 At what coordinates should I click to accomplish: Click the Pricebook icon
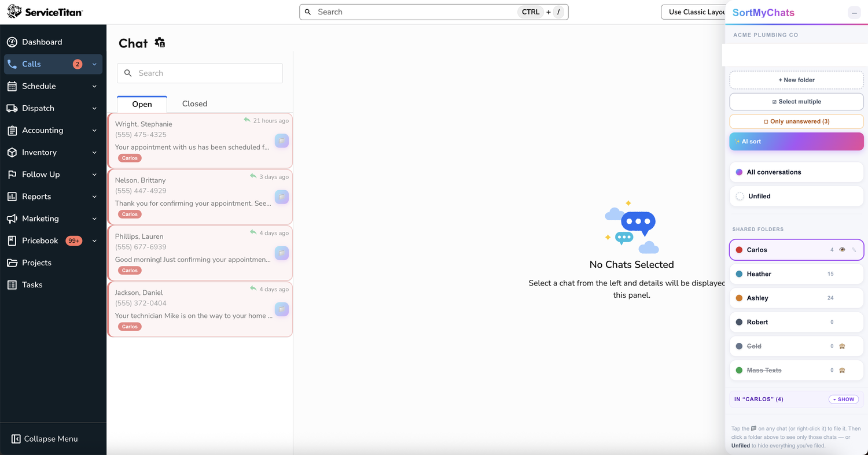coord(12,241)
